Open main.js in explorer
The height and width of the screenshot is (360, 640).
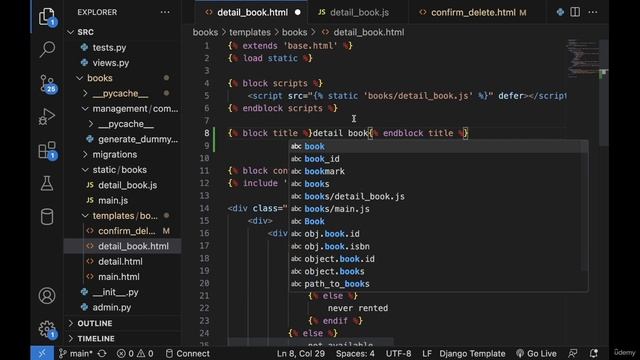tap(113, 200)
